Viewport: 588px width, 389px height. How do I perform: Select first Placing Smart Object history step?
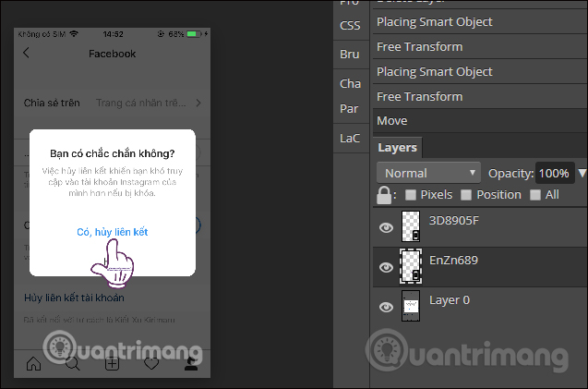click(480, 22)
